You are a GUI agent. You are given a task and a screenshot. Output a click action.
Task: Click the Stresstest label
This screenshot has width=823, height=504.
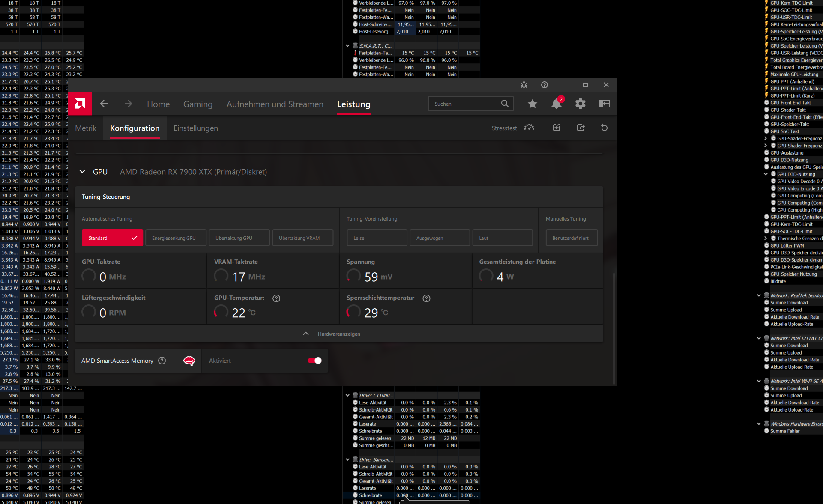[504, 128]
